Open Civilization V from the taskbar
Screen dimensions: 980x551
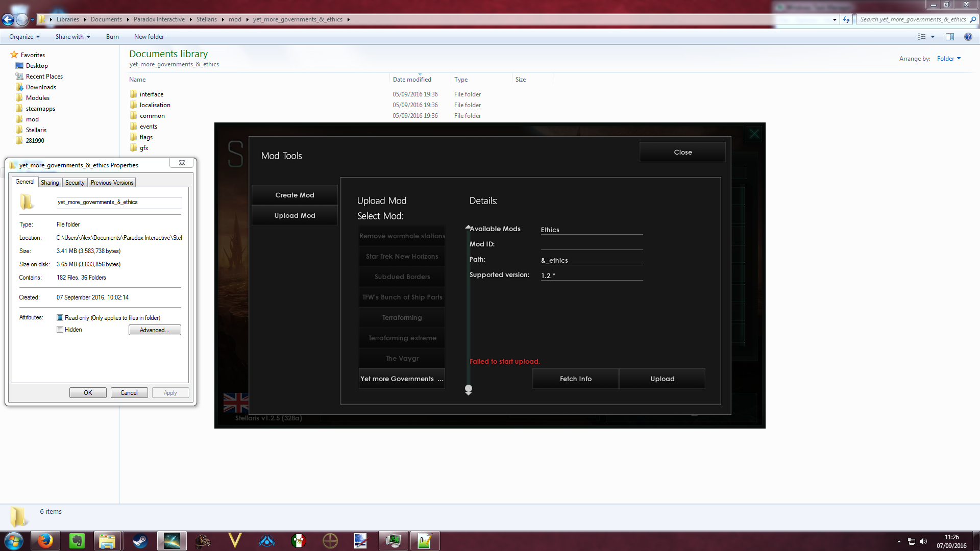pos(235,541)
